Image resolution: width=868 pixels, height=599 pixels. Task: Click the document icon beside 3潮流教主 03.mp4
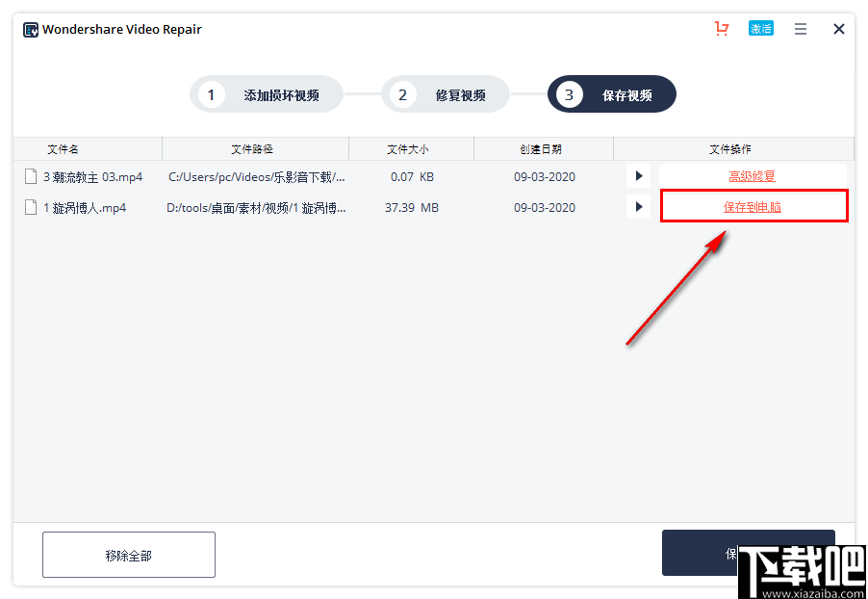tap(30, 176)
